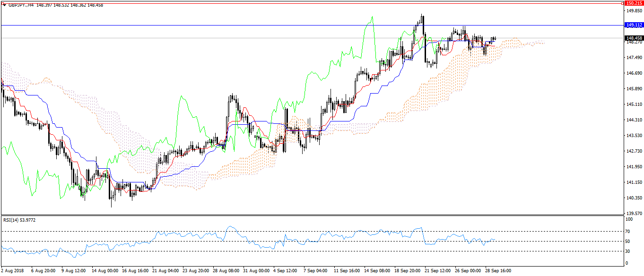The image size is (644, 276).
Task: Select the red 150.215 price tag
Action: coord(634,3)
